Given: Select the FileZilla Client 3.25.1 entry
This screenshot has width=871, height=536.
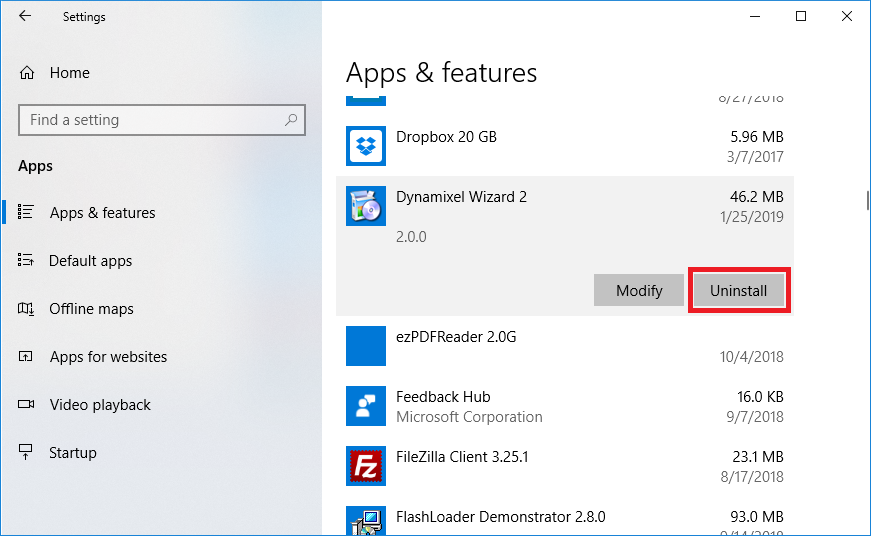Looking at the screenshot, I should [x=564, y=466].
